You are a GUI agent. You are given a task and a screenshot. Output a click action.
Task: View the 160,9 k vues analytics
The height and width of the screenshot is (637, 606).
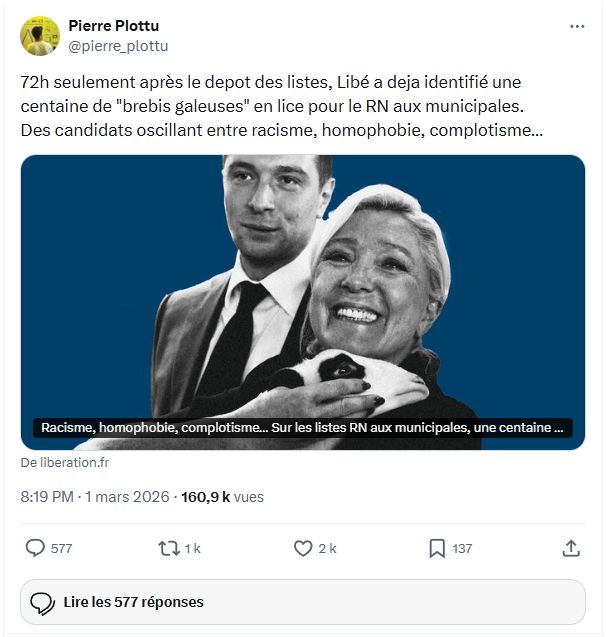click(222, 496)
